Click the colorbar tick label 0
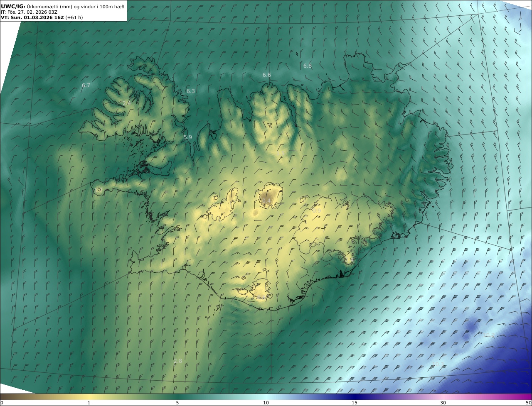 tap(2, 403)
